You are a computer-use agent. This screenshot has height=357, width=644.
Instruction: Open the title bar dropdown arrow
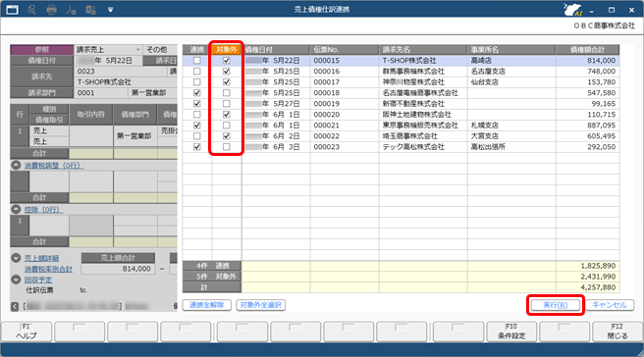[111, 10]
